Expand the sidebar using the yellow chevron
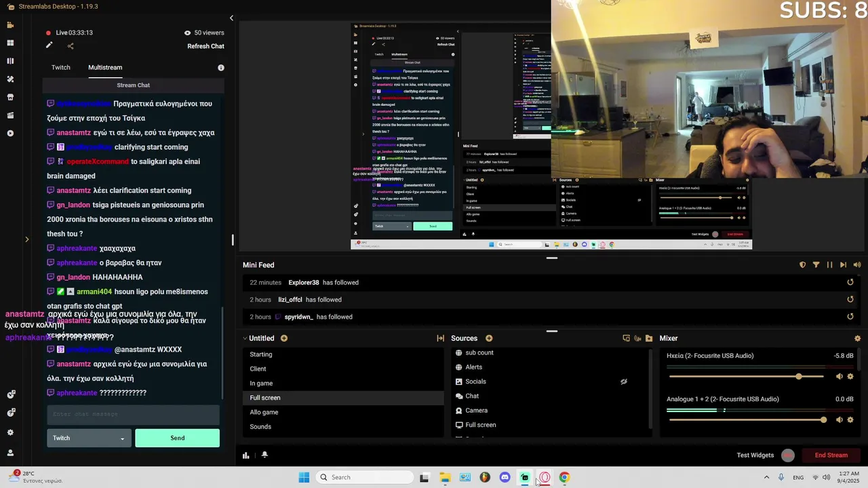868x488 pixels. 26,239
